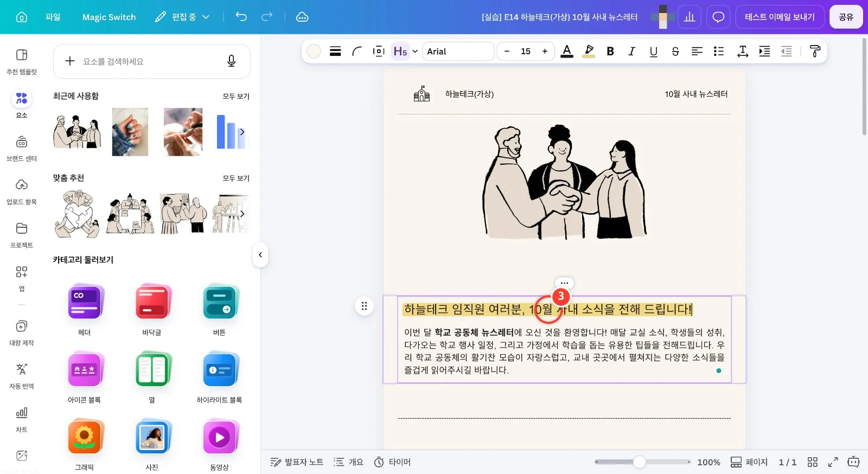The height and width of the screenshot is (474, 868).
Task: Apply highlight color to text
Action: pyautogui.click(x=589, y=51)
